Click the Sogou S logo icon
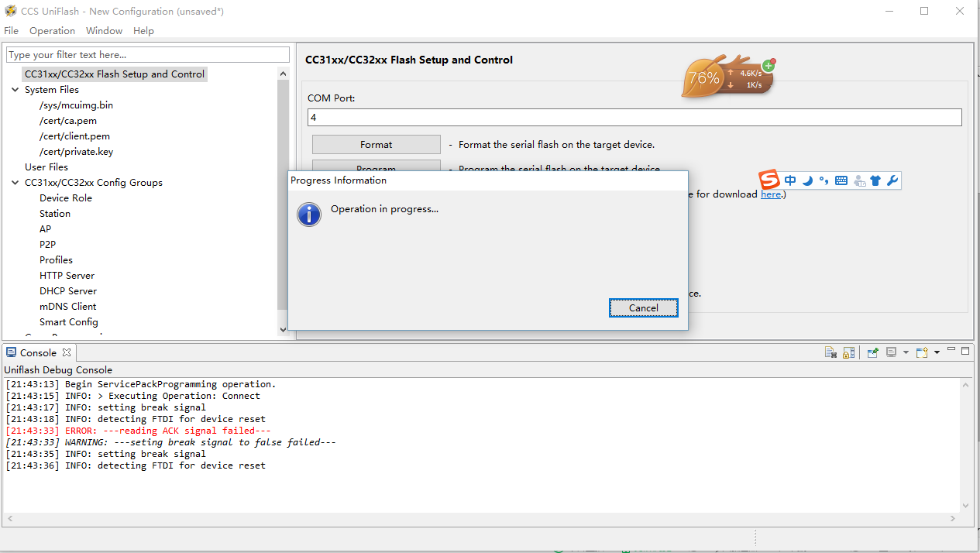980x553 pixels. [769, 180]
